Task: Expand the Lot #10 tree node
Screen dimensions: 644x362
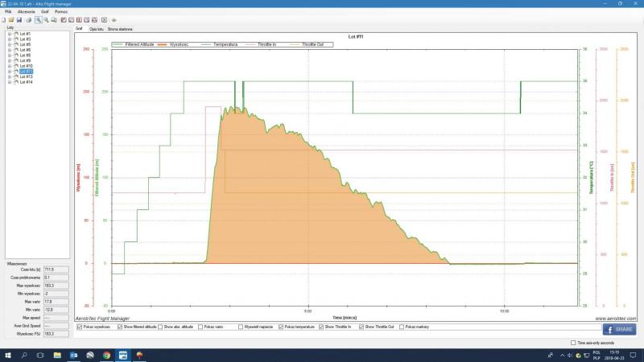Action: 9,66
